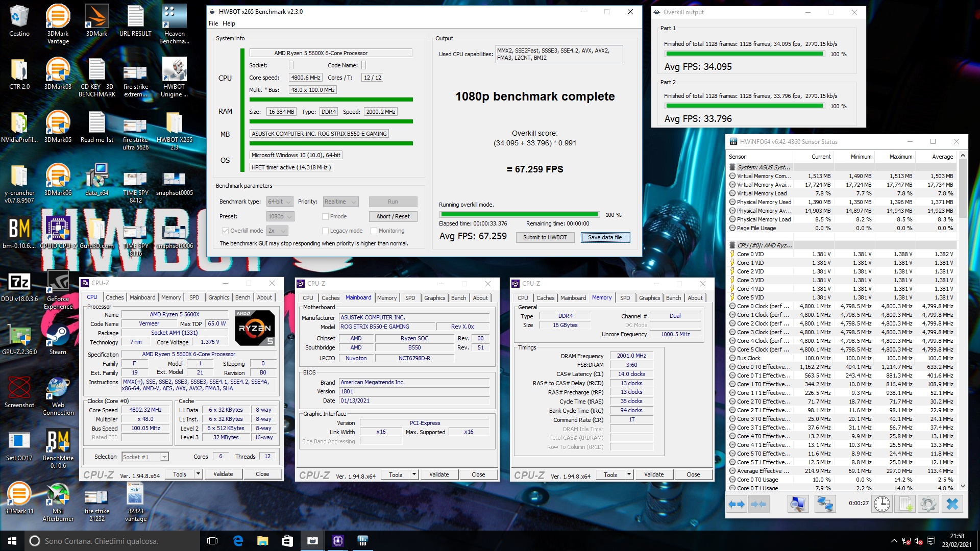Launch GeForce Experience shortcut
980x551 pixels.
click(x=58, y=290)
